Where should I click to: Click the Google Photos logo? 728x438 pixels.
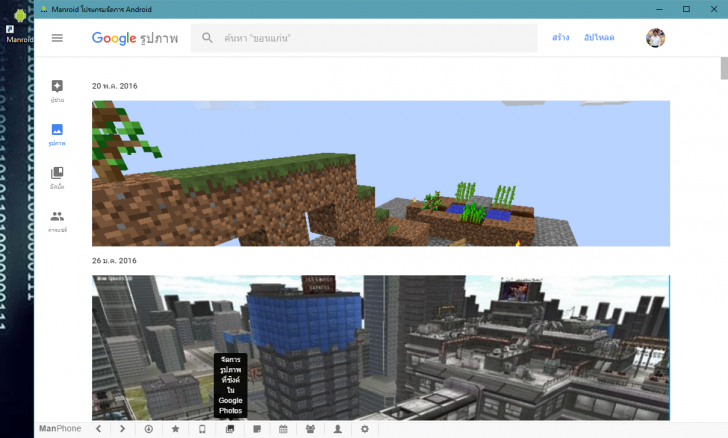[135, 38]
